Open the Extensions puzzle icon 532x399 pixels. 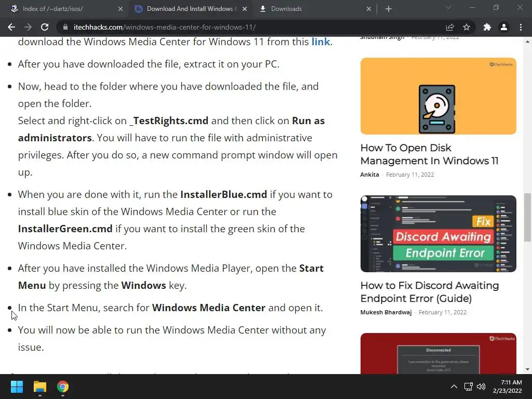click(x=487, y=27)
